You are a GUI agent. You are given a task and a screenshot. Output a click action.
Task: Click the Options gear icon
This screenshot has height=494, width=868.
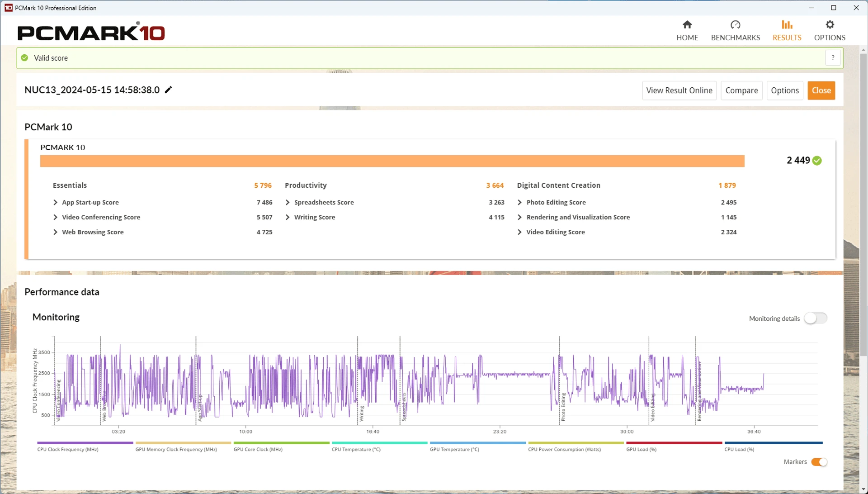(x=830, y=24)
